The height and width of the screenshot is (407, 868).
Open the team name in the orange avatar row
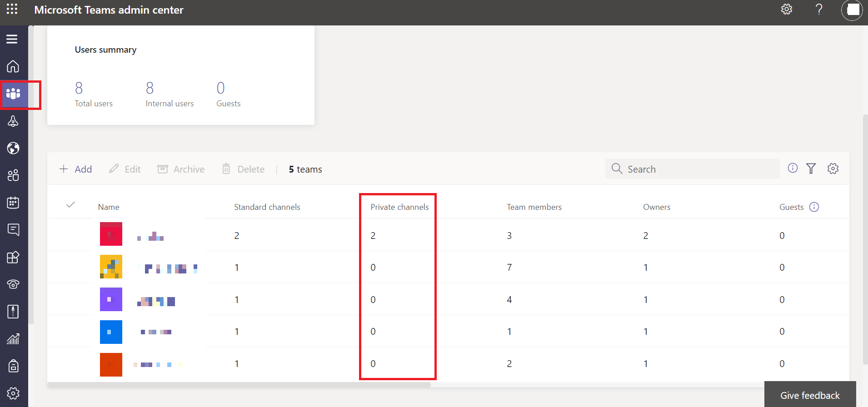tap(158, 364)
